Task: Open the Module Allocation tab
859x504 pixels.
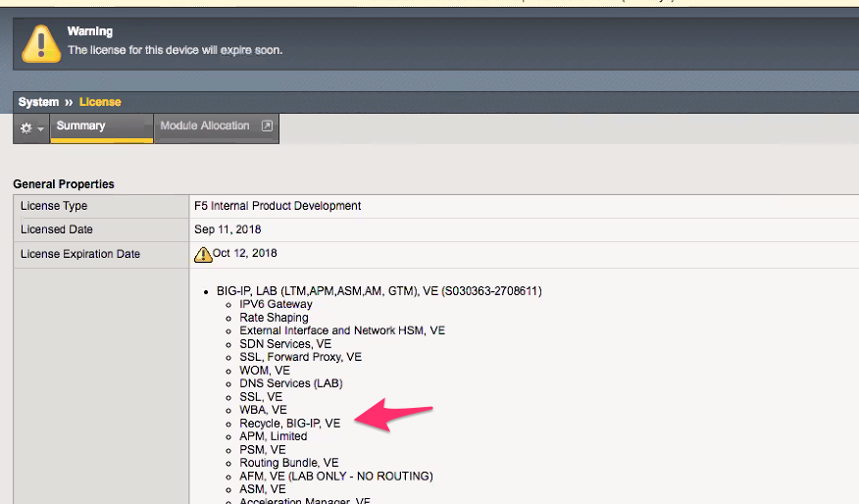Action: point(217,127)
